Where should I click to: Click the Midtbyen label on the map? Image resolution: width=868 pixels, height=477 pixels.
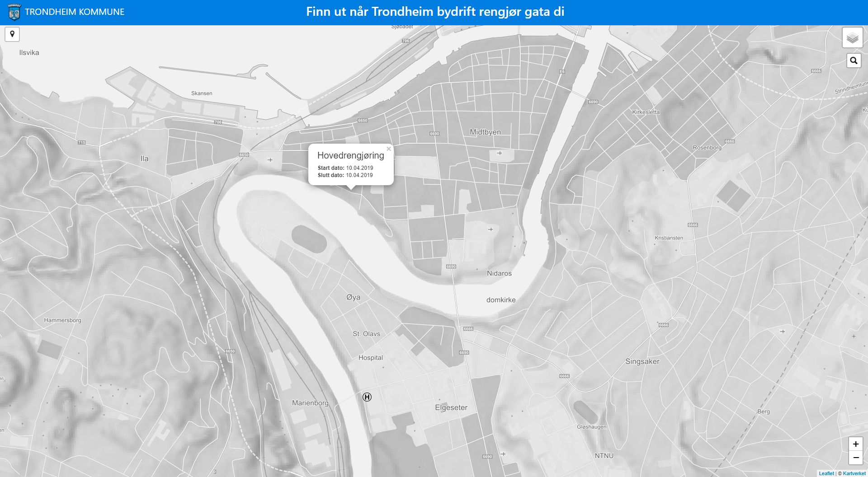(485, 132)
